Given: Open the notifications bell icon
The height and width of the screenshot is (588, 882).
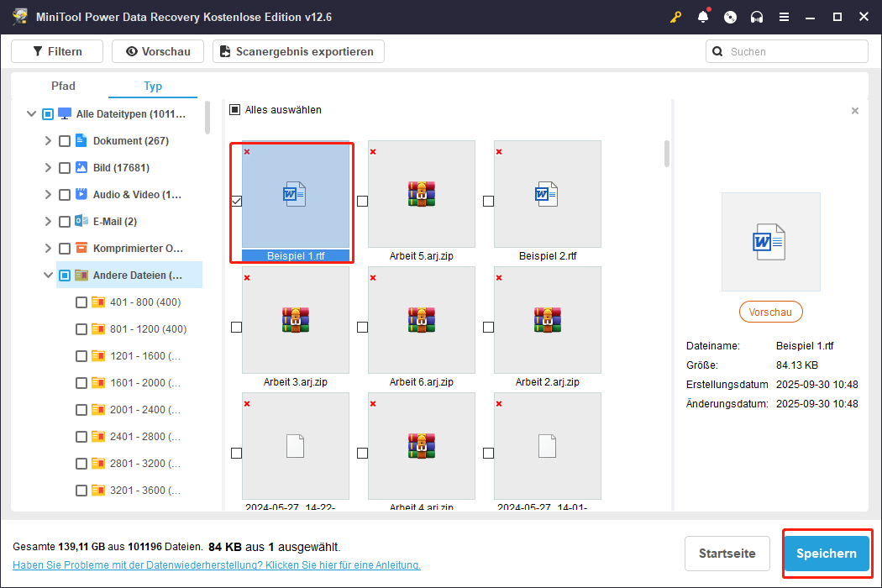Looking at the screenshot, I should pos(703,17).
